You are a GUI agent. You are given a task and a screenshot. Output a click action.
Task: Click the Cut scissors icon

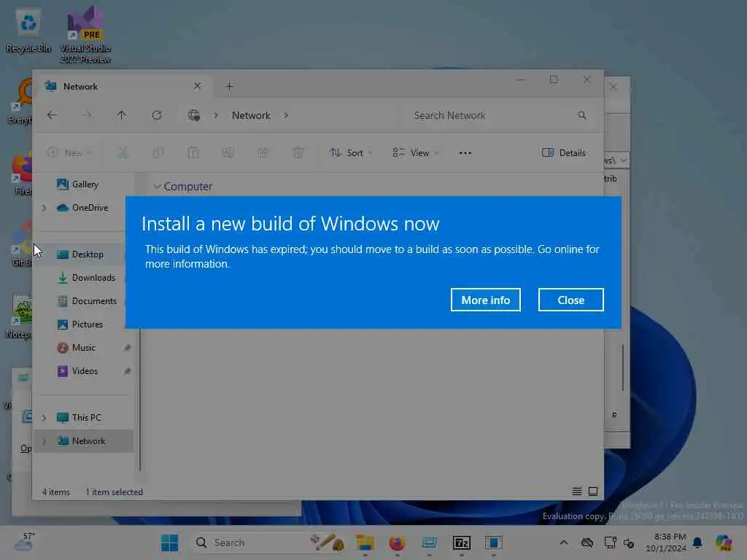(123, 153)
